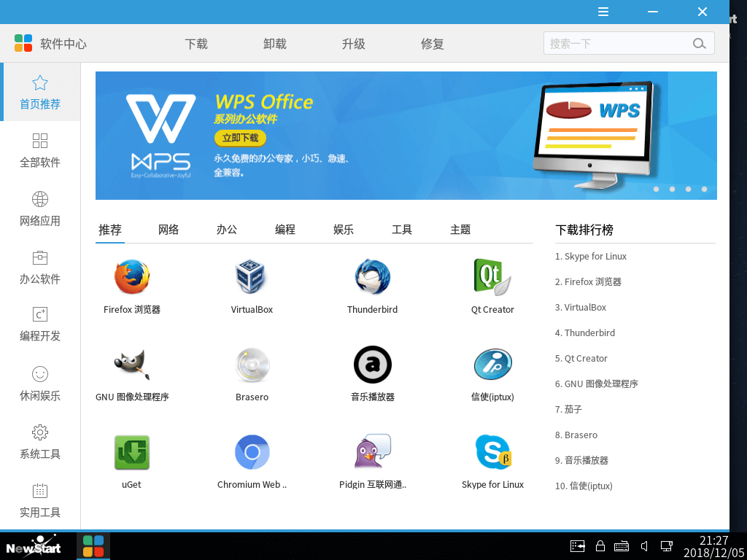747x560 pixels.
Task: Click the third banner carousel dot
Action: 689,189
